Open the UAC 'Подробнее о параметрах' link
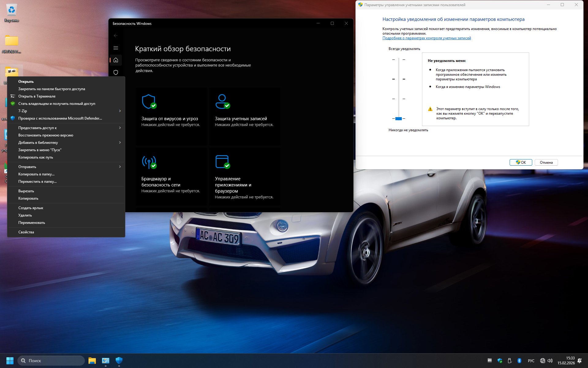 click(427, 38)
